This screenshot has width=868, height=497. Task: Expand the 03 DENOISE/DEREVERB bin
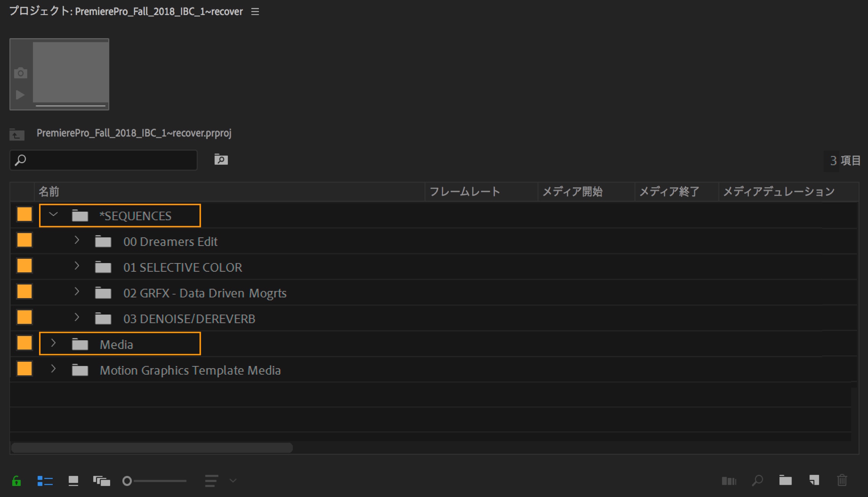[x=76, y=318]
